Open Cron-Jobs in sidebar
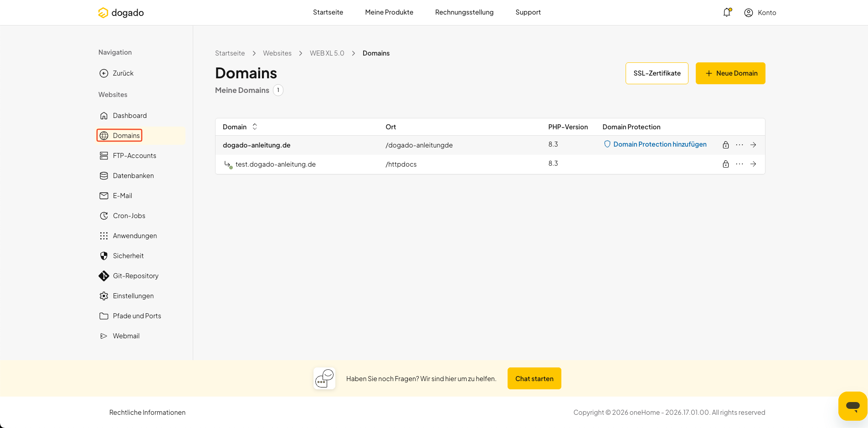 click(123, 216)
